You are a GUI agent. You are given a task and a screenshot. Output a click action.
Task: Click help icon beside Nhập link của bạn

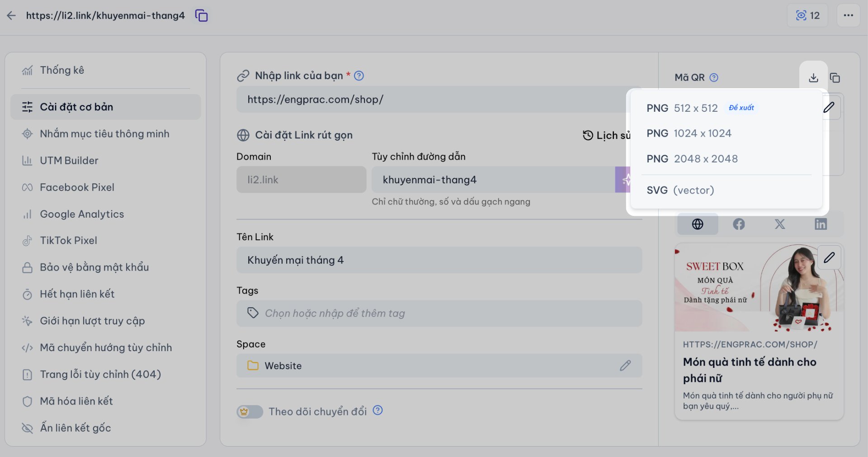click(359, 76)
